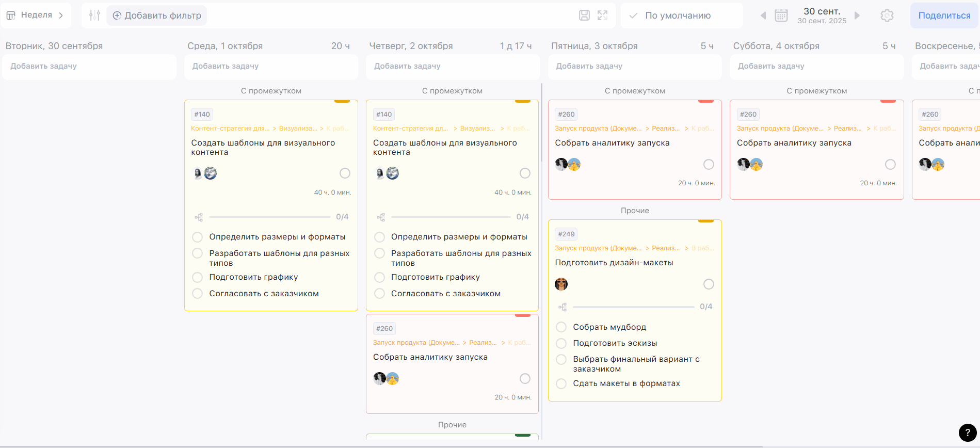Image resolution: width=980 pixels, height=448 pixels.
Task: Click the save view floppy disk icon
Action: (584, 15)
